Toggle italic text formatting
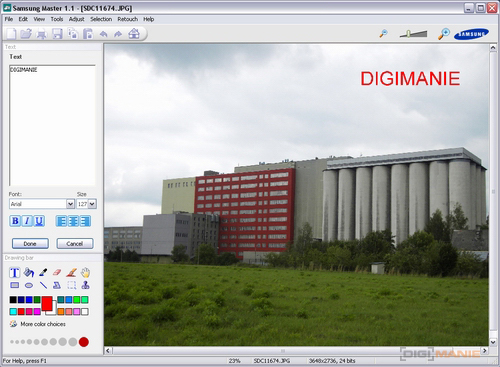The image size is (500, 367). click(x=27, y=221)
